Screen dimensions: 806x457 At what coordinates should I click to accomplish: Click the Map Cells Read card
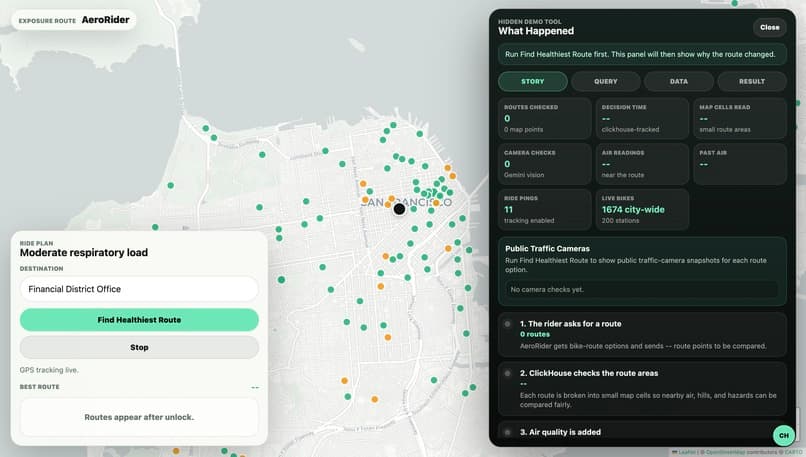(740, 118)
